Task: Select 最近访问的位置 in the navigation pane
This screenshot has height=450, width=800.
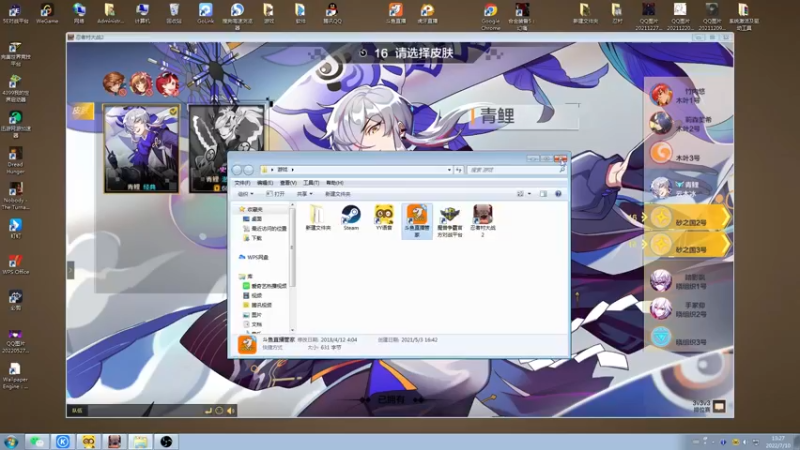Action: point(265,229)
